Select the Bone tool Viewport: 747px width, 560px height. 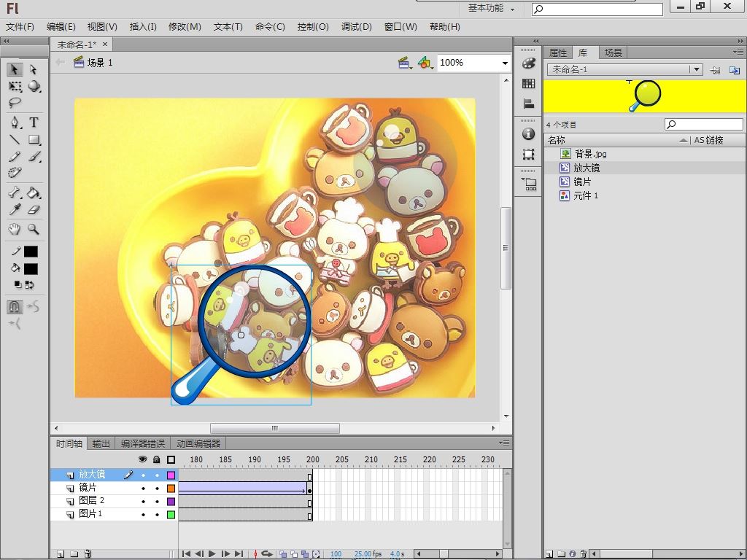pos(15,192)
